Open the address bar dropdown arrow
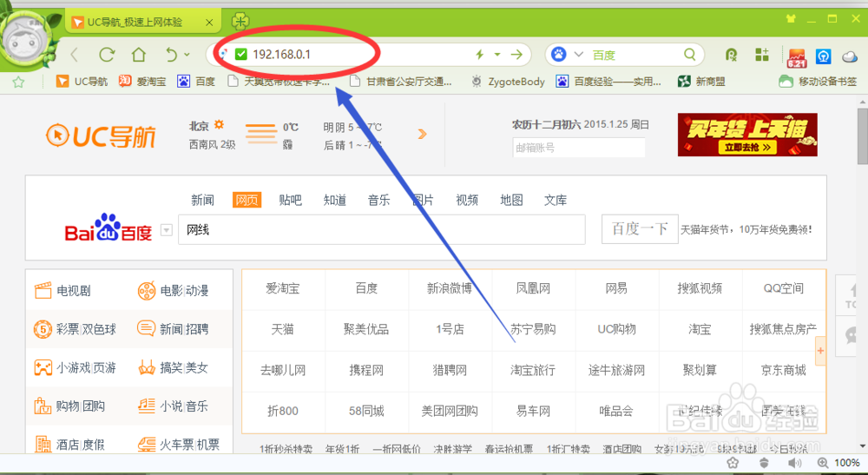The height and width of the screenshot is (475, 868). pos(497,54)
